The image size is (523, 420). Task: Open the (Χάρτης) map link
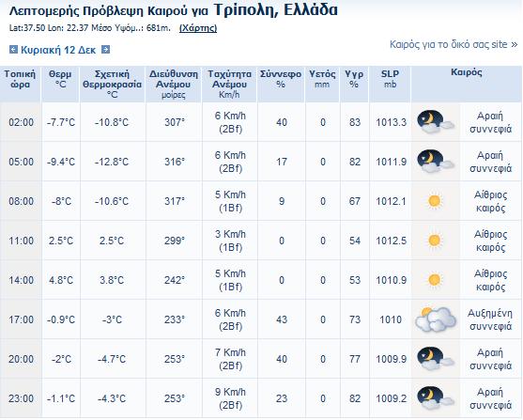[198, 28]
